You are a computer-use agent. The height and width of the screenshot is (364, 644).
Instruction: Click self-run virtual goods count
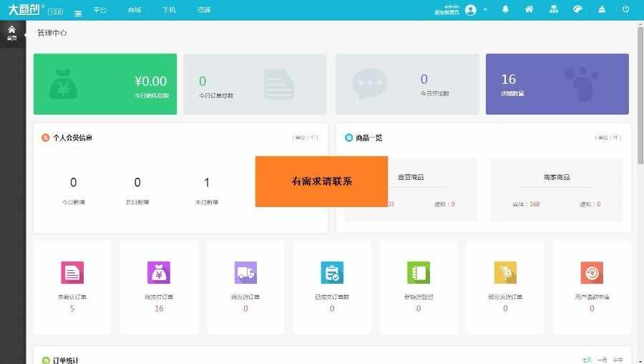453,204
